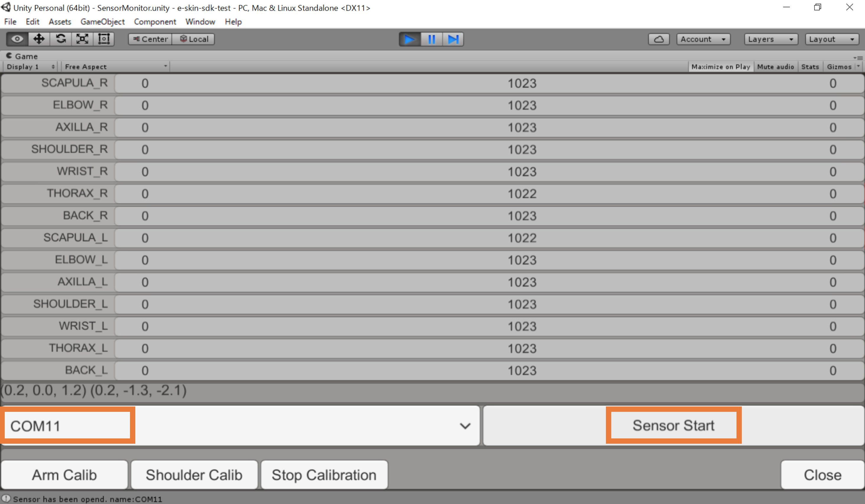Expand the Gizmos dropdown arrow
The image size is (865, 504).
(x=859, y=66)
